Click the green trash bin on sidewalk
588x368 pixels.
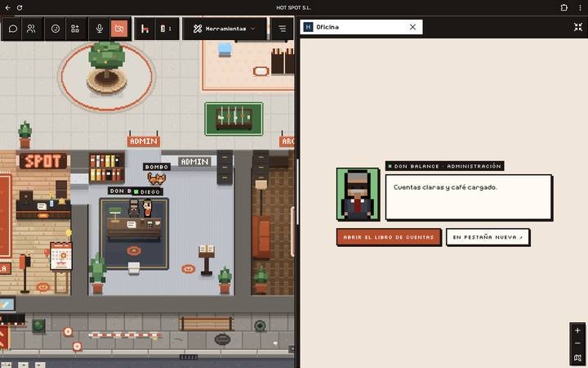click(x=38, y=325)
